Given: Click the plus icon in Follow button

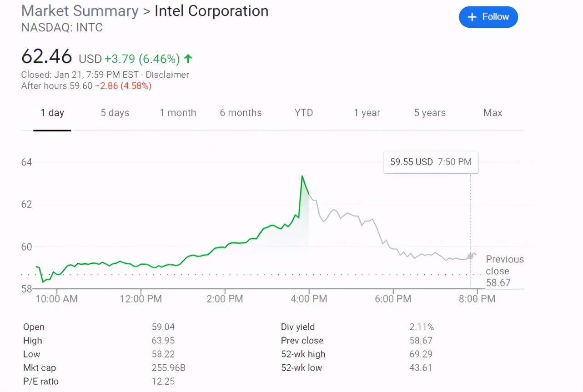Looking at the screenshot, I should (x=471, y=17).
